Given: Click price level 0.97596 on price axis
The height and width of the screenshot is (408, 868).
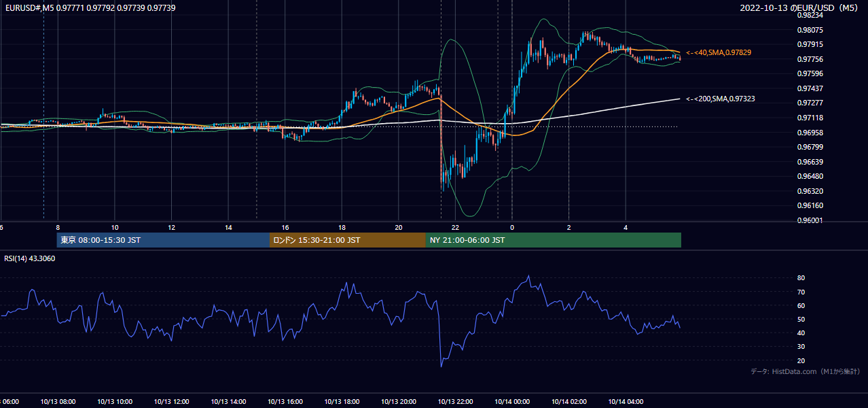Looking at the screenshot, I should coord(810,73).
